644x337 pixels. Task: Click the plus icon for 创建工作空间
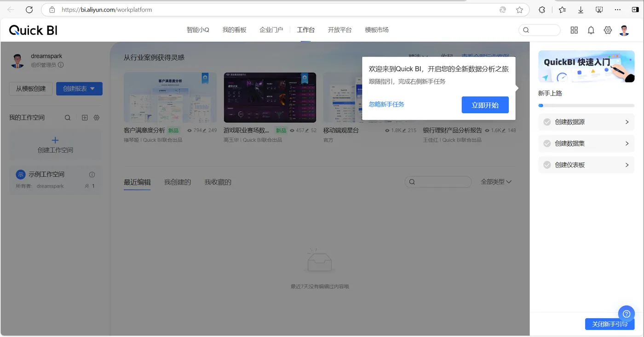(55, 140)
